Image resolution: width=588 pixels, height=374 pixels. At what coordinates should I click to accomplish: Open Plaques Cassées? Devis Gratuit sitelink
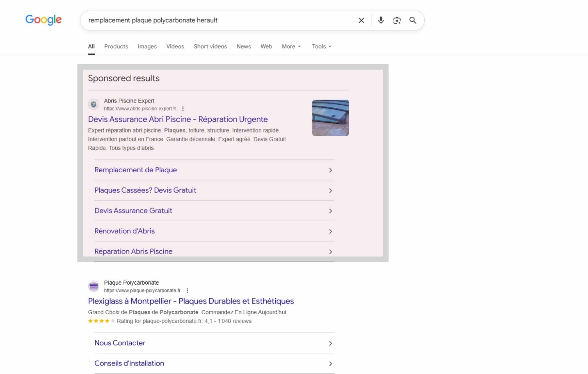pyautogui.click(x=145, y=190)
